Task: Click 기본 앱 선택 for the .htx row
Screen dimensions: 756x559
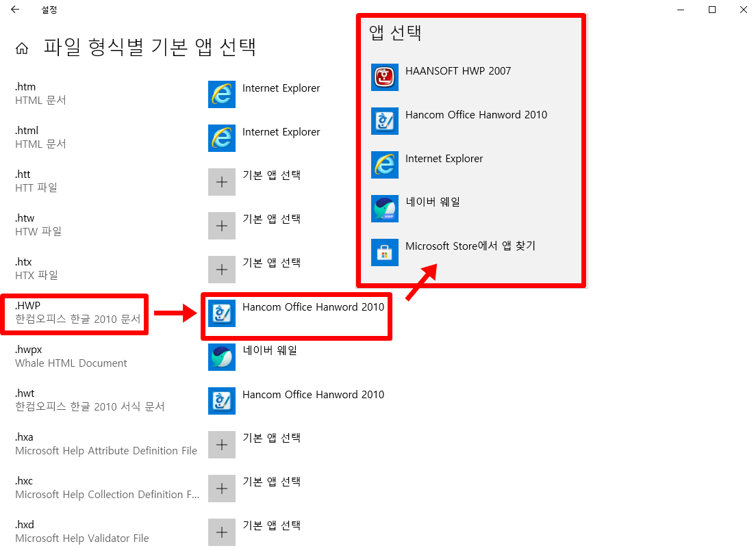Action: tap(271, 263)
